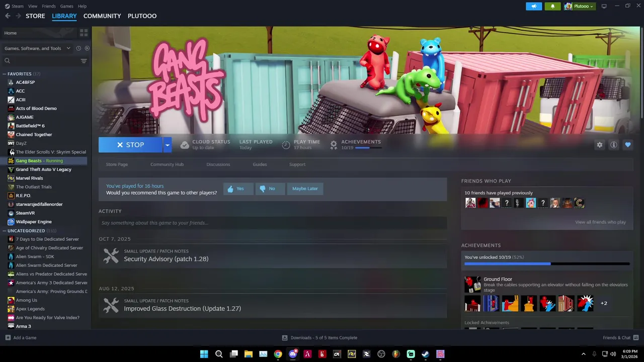Viewport: 644px width, 362px height.
Task: Switch to the STORE tab
Action: (x=35, y=16)
